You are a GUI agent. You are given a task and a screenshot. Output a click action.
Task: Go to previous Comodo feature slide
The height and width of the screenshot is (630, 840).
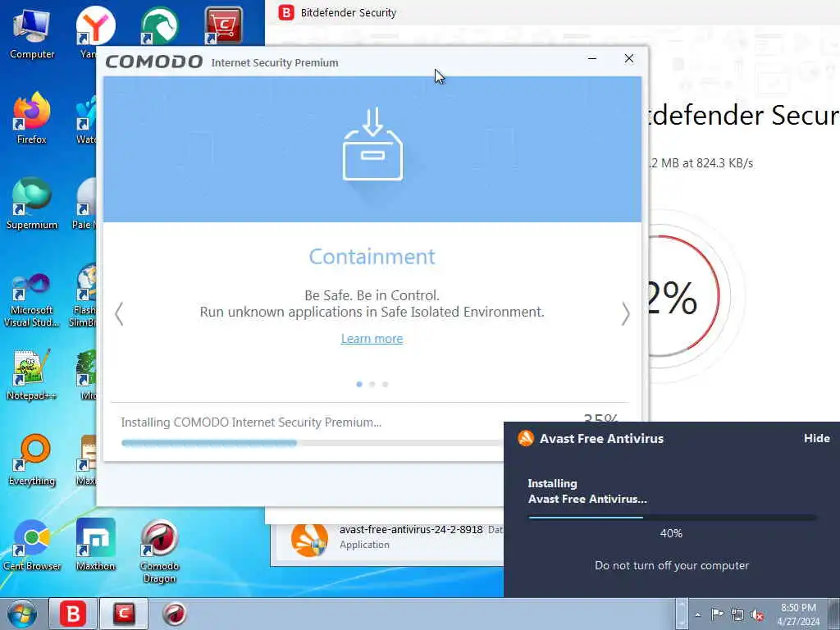click(119, 314)
